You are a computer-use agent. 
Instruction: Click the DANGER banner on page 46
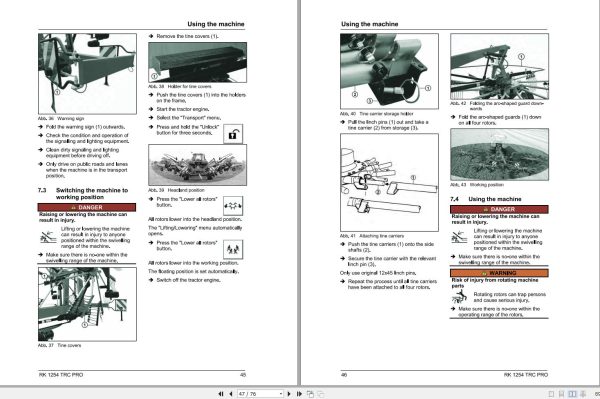click(x=499, y=209)
